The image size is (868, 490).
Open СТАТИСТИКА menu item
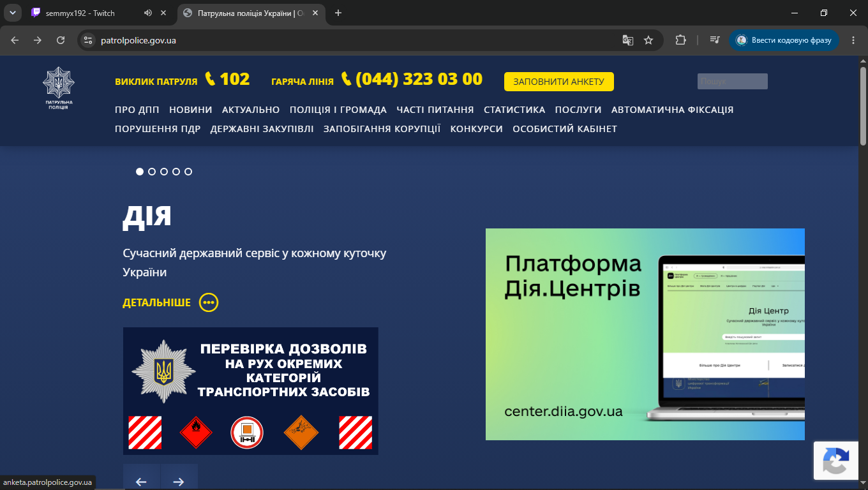pos(514,110)
